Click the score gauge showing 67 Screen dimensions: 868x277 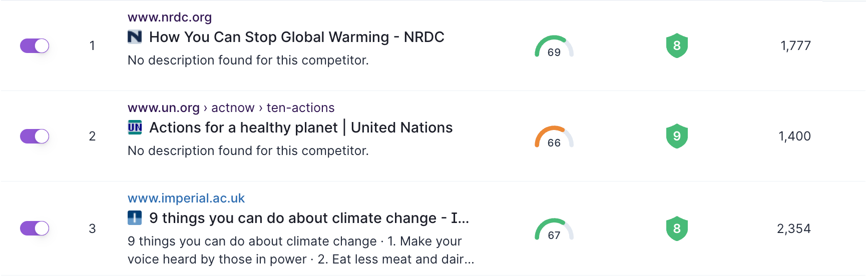point(554,230)
